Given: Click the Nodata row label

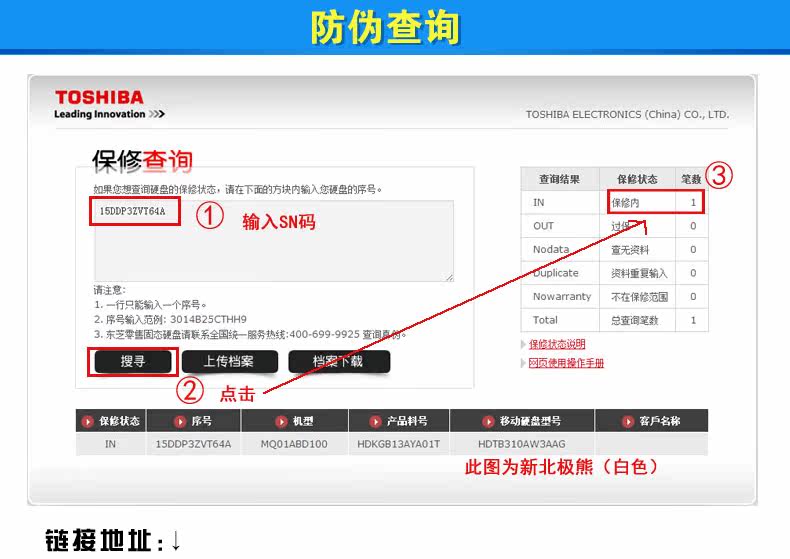Looking at the screenshot, I should click(x=551, y=249).
